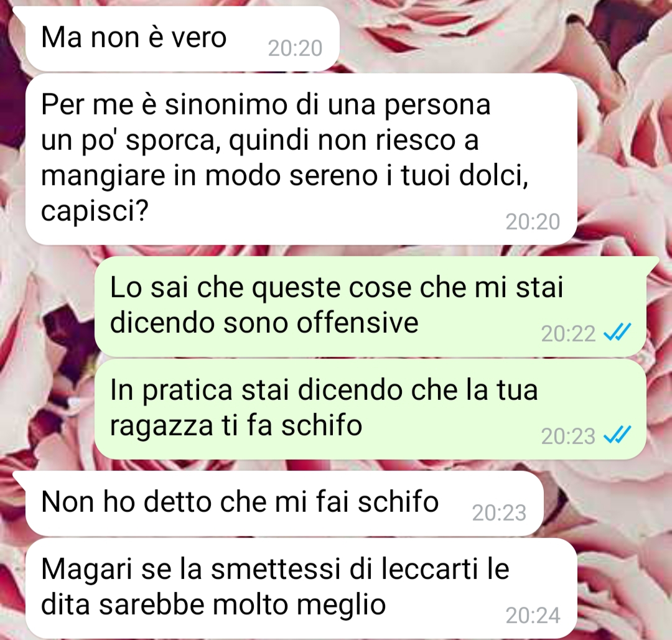Tap the 20:24 timestamp on the last message
The height and width of the screenshot is (640, 672).
(533, 616)
